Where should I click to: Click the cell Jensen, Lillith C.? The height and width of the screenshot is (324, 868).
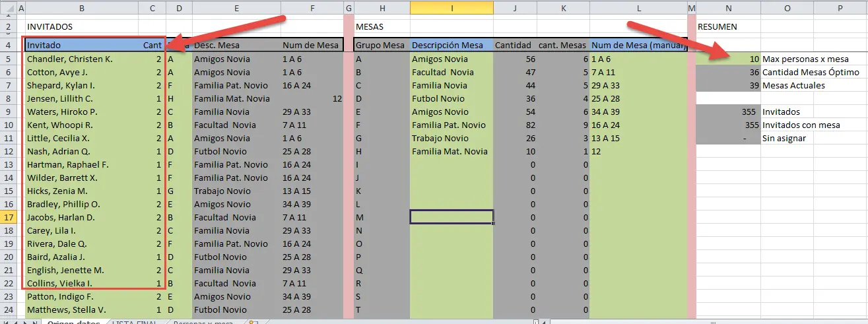(82, 98)
